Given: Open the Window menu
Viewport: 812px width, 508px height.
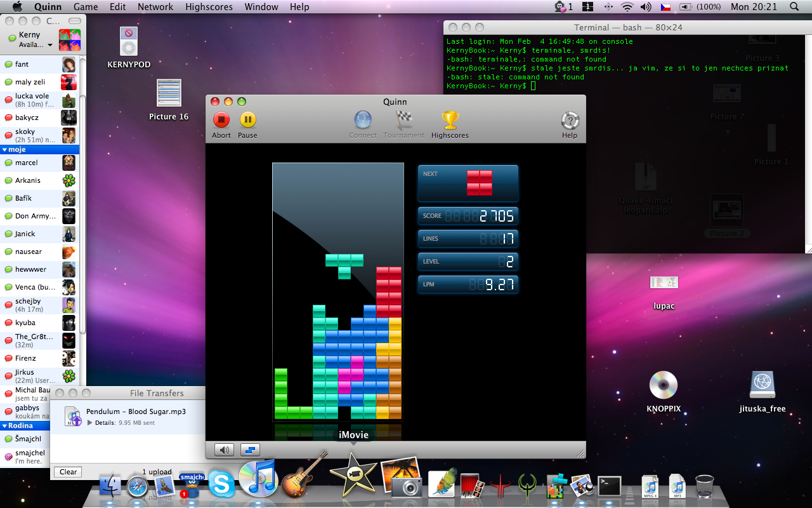Looking at the screenshot, I should [261, 7].
